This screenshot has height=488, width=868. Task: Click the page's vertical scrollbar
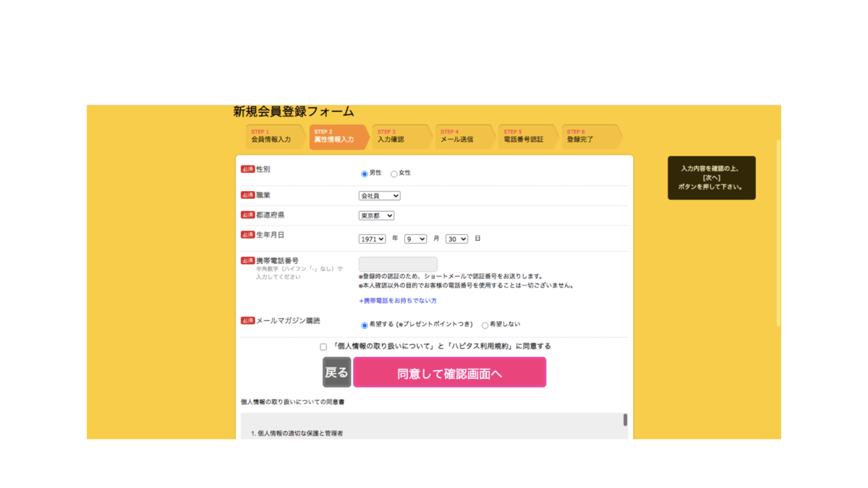click(x=778, y=233)
